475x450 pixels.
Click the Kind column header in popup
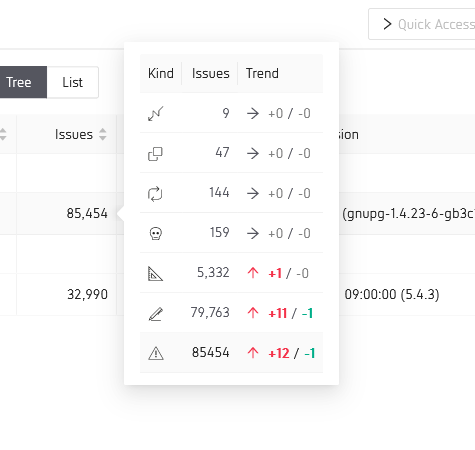pos(161,73)
